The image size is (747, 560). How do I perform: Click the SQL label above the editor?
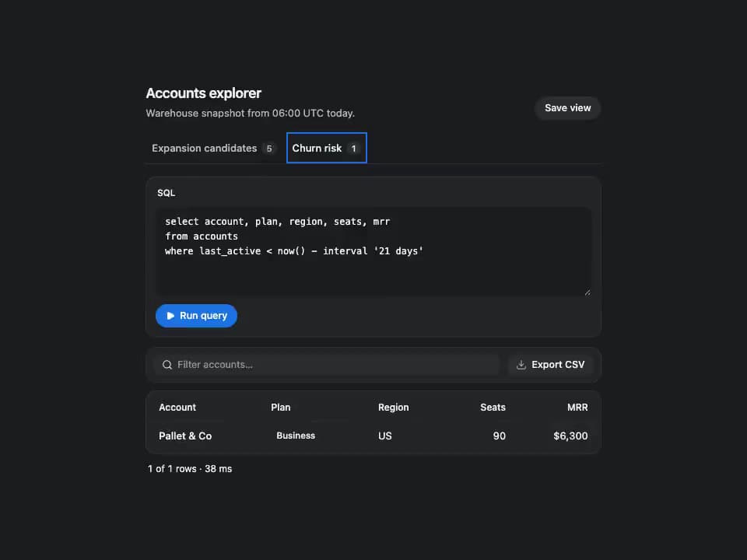167,193
